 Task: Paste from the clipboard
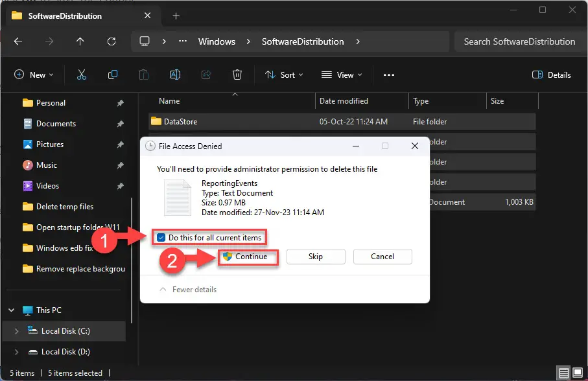[x=143, y=75]
